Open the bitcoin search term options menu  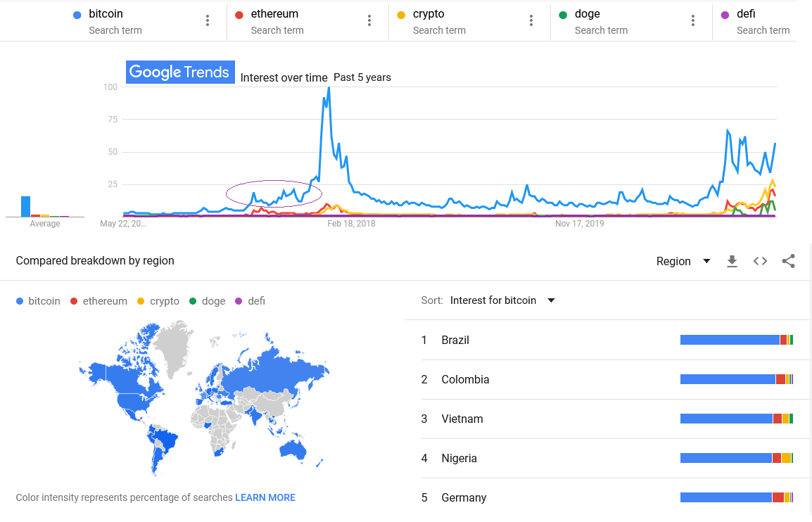(208, 20)
